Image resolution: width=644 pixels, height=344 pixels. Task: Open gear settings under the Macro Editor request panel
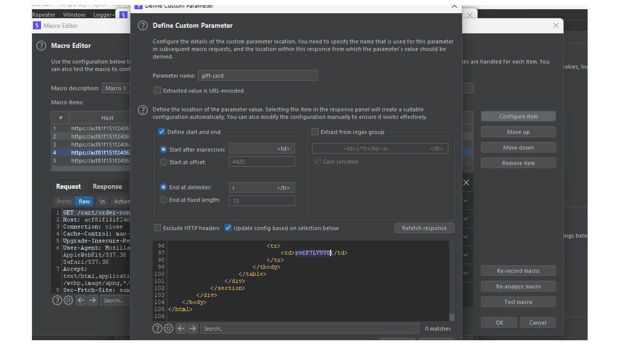68,300
